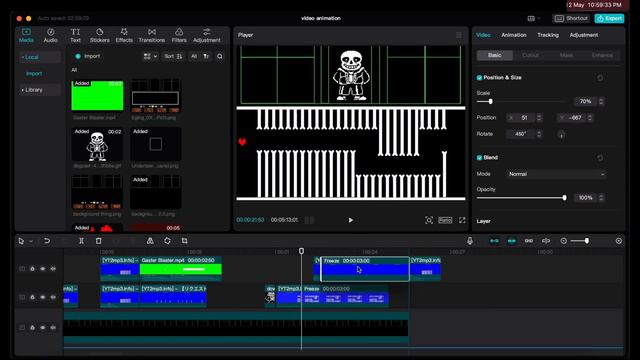Open the Adjustment panel in the top toolbar
Viewport: 640px width, 360px height.
207,36
